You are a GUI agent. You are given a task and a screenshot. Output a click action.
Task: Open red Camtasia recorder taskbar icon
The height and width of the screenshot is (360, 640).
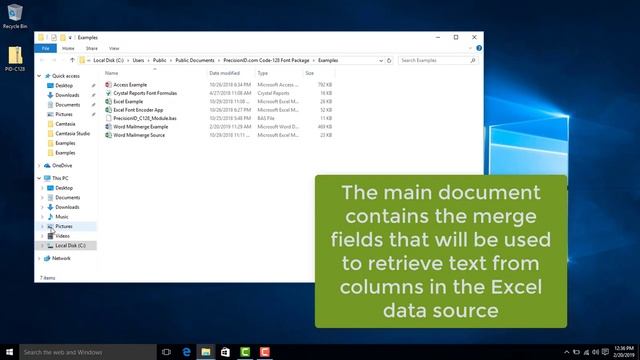[x=264, y=352]
